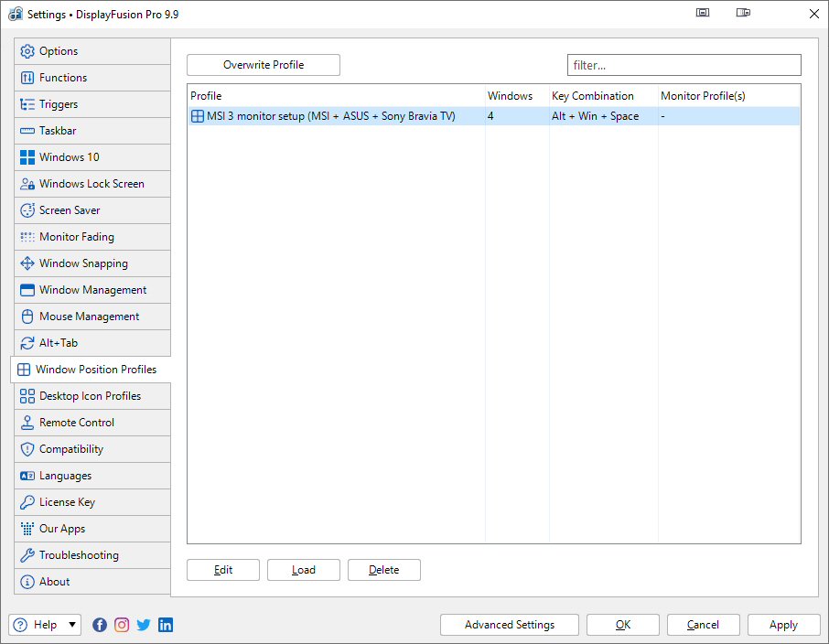
Task: Click the Options gear icon in sidebar
Action: pos(27,51)
